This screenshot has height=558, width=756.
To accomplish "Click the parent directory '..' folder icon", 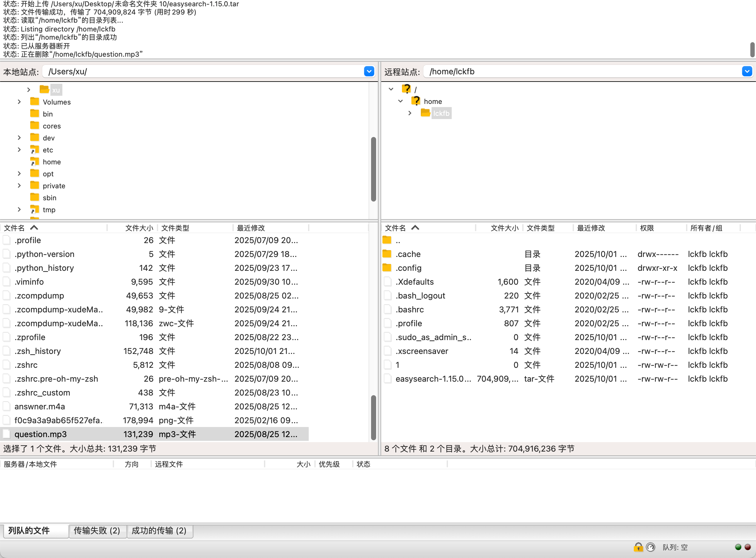I will click(387, 240).
